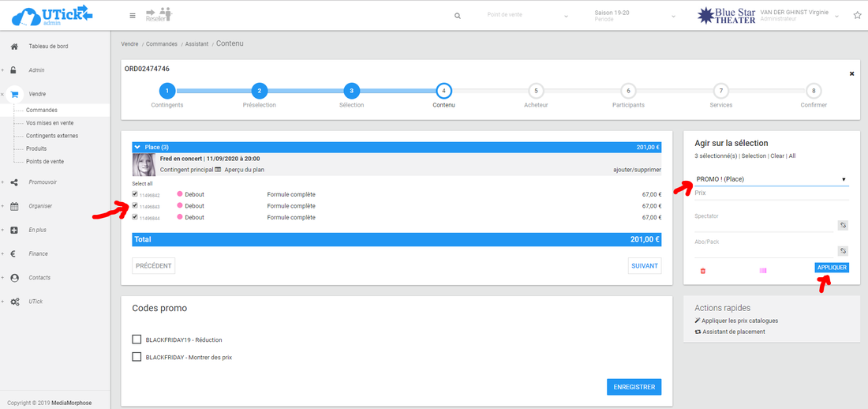
Task: Go to step 5 Acheteur
Action: pos(535,91)
